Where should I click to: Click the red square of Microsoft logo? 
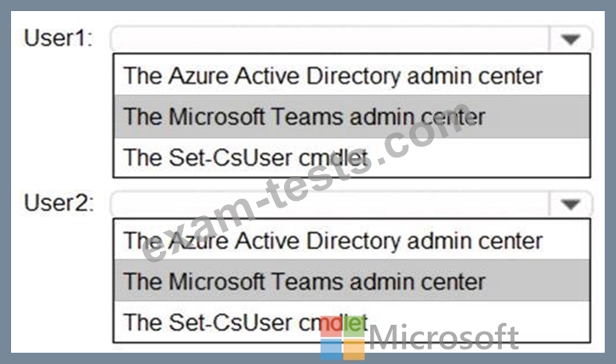pyautogui.click(x=331, y=327)
